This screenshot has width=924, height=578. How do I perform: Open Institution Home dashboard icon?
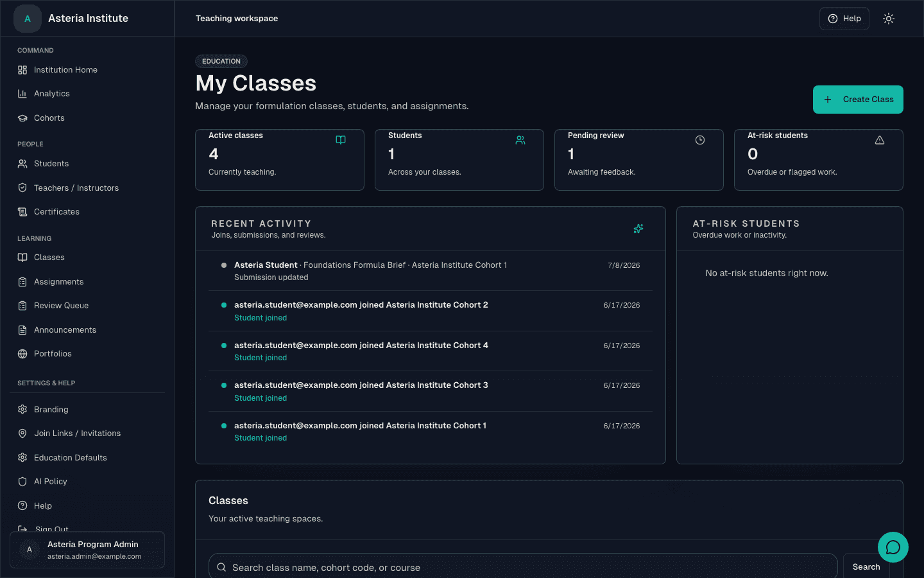tap(22, 70)
